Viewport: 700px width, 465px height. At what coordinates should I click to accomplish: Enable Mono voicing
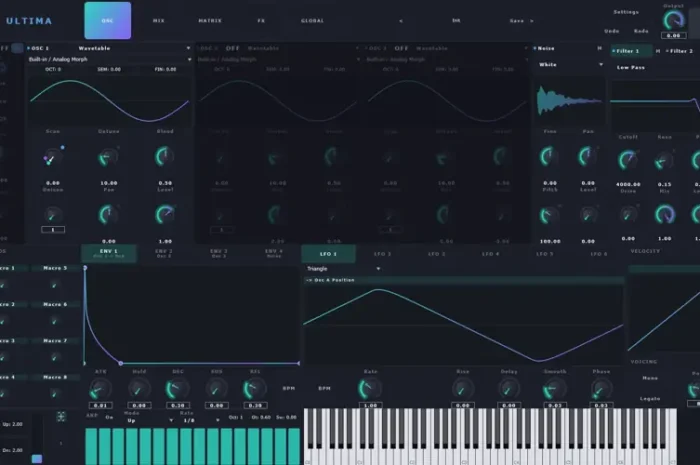tap(650, 378)
